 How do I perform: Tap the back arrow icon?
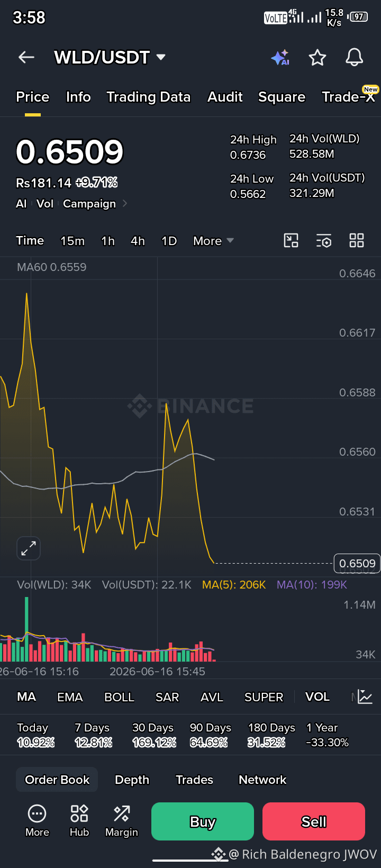click(26, 57)
